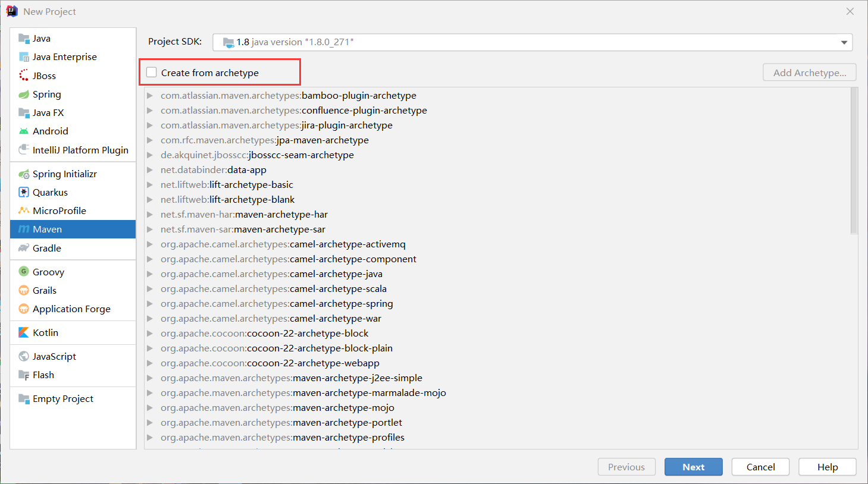The image size is (868, 484).
Task: Select Empty Project type
Action: [x=73, y=398]
